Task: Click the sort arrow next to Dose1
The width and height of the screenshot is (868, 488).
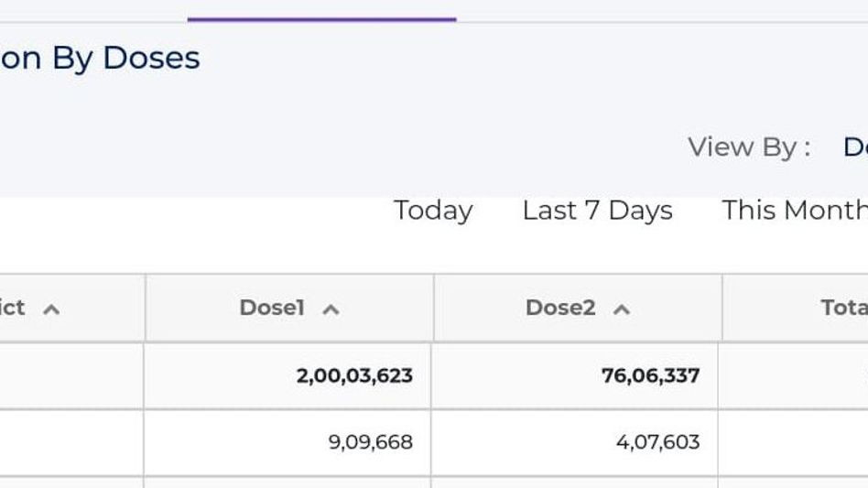Action: coord(331,309)
